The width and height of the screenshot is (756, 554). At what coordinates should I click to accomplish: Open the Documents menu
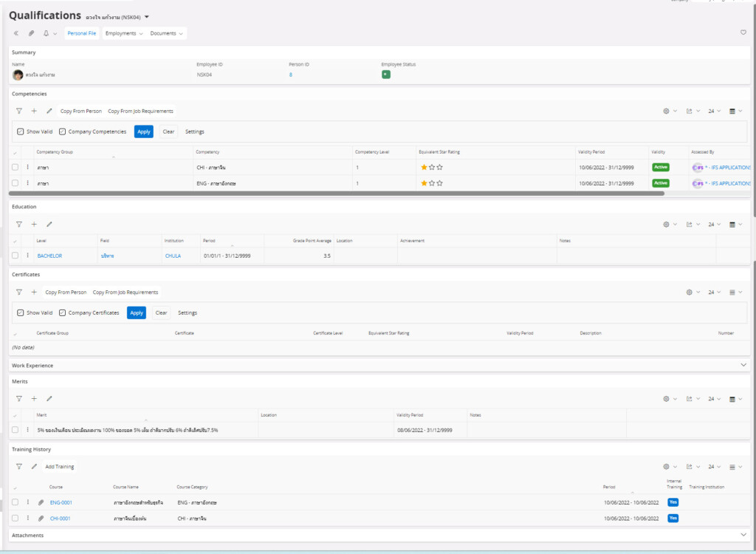167,33
